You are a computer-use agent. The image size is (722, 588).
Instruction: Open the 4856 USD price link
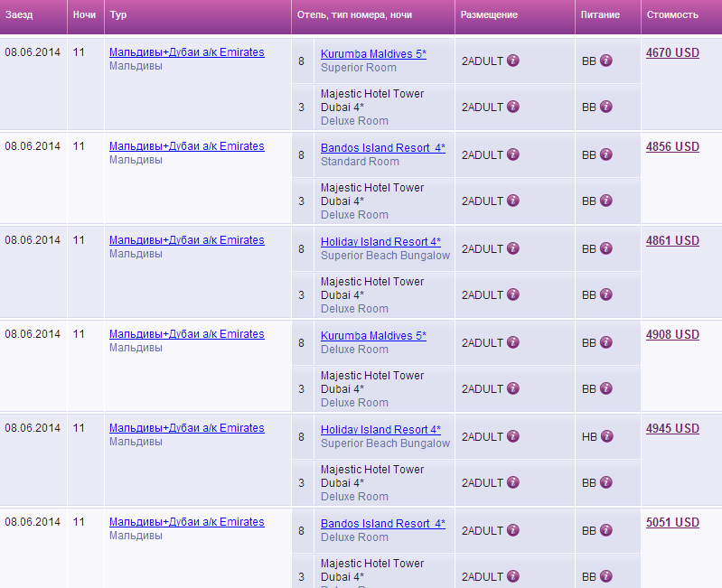point(672,147)
